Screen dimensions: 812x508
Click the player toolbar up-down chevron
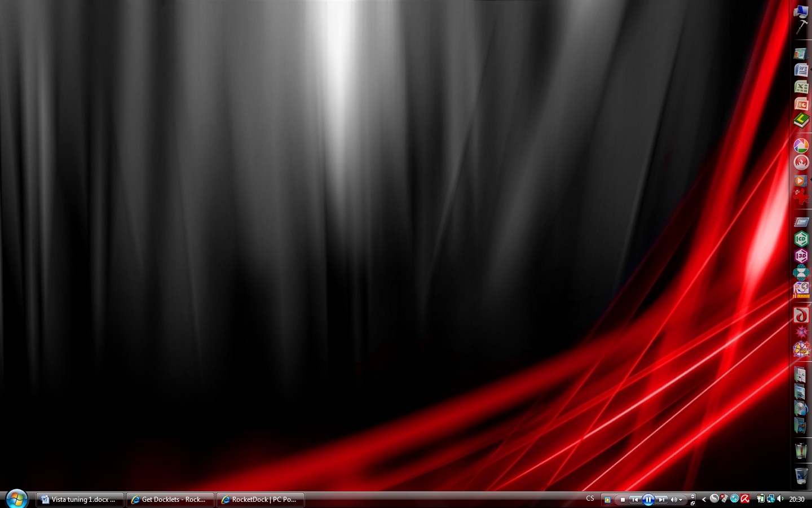(692, 496)
